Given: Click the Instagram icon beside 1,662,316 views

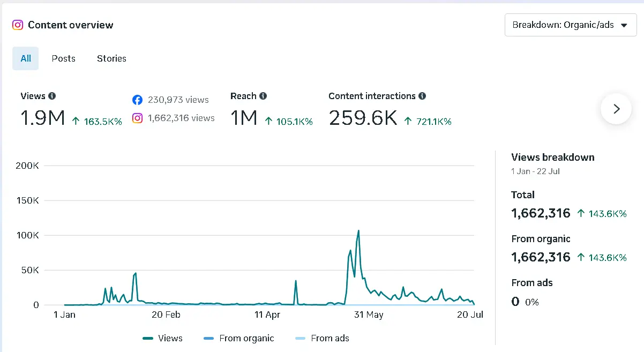Looking at the screenshot, I should click(138, 118).
